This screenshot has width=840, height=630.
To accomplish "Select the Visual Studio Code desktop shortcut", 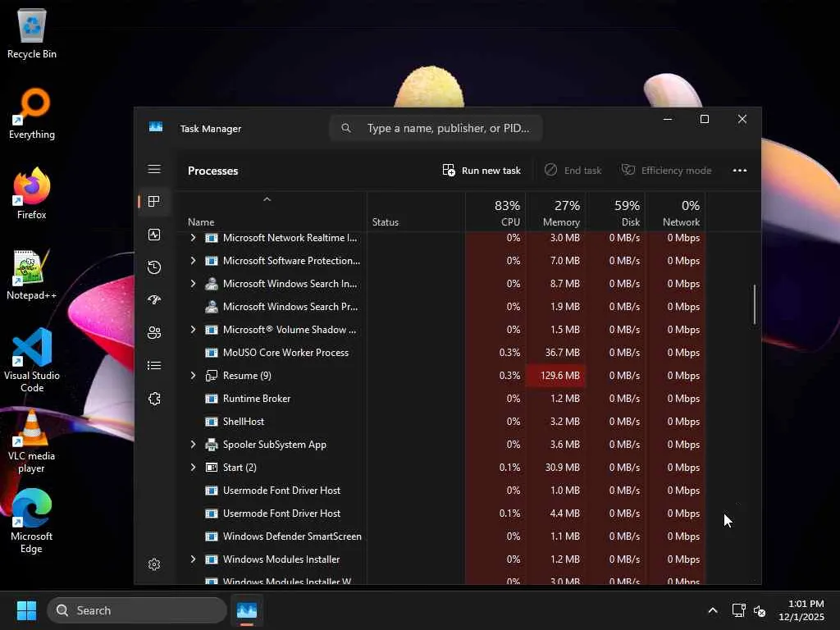I will click(32, 360).
